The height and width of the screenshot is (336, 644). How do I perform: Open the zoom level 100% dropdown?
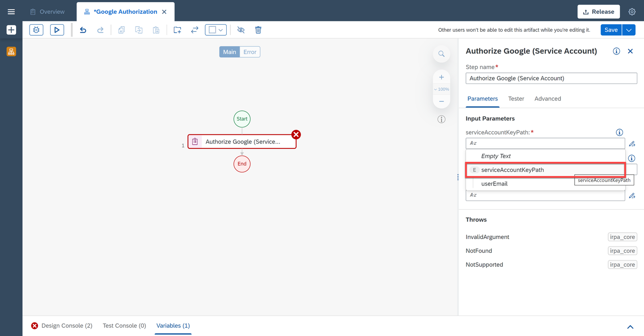[441, 89]
